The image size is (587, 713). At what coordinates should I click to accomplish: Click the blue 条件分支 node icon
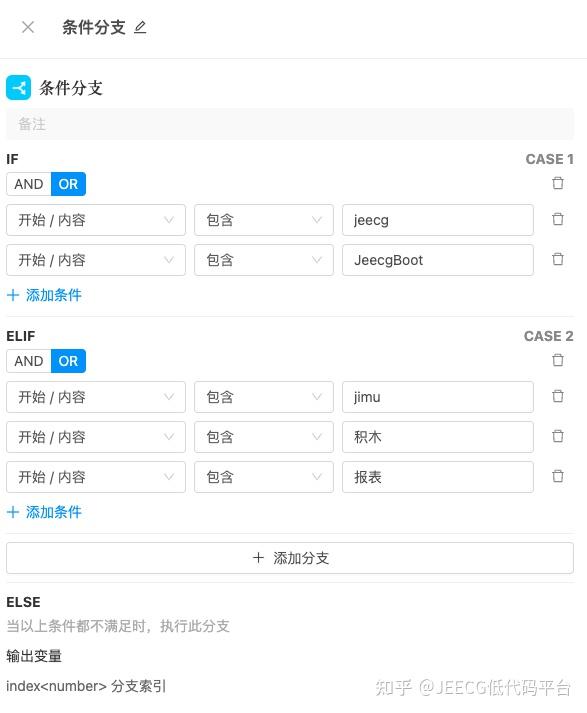pyautogui.click(x=19, y=87)
